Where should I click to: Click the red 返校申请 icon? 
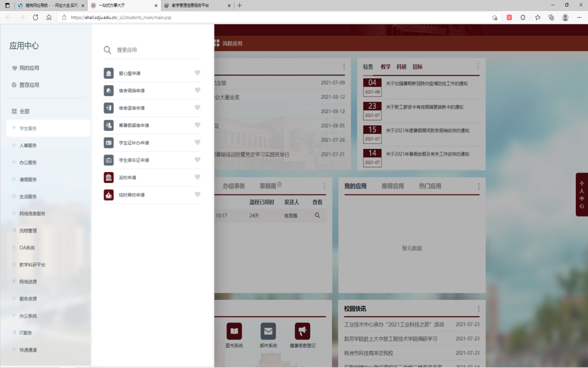click(108, 178)
